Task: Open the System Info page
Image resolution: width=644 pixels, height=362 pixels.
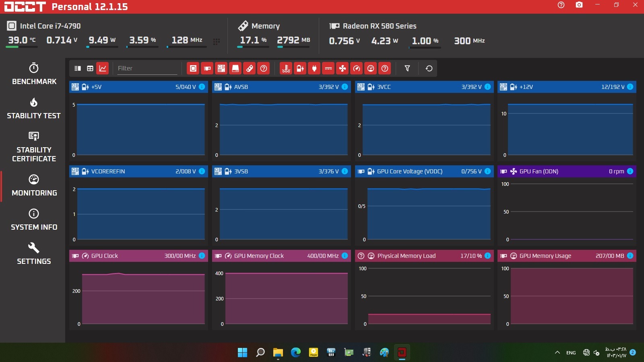Action: [x=34, y=220]
